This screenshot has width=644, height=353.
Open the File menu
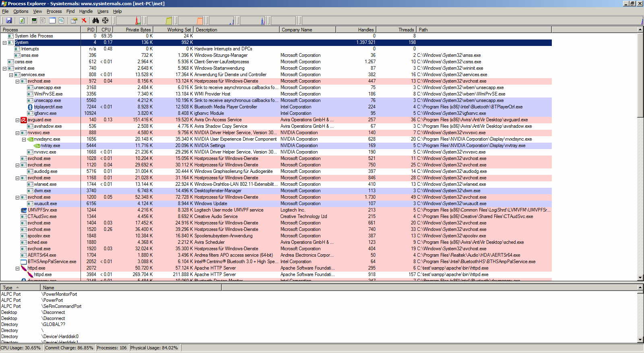(x=5, y=11)
